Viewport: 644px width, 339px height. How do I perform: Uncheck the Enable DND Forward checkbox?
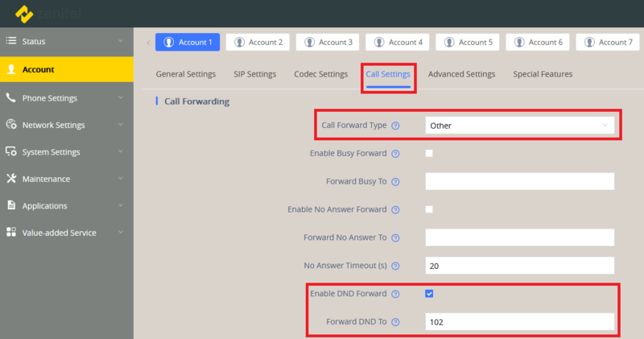tap(429, 294)
